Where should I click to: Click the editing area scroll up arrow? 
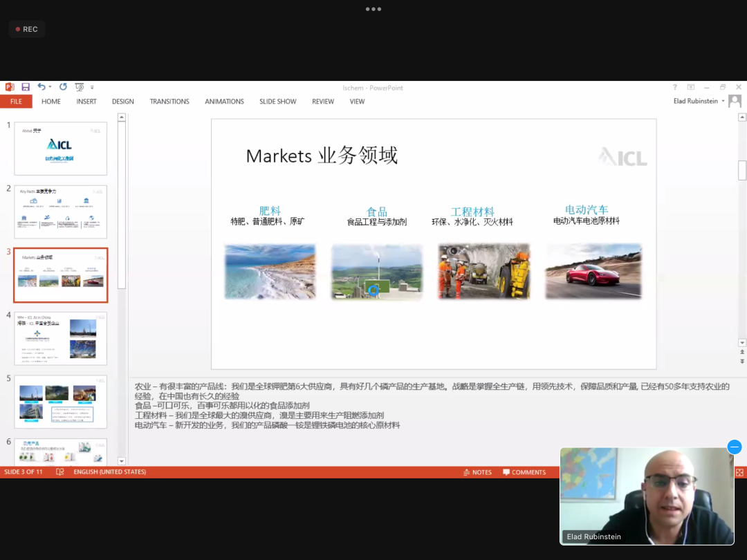coord(741,117)
